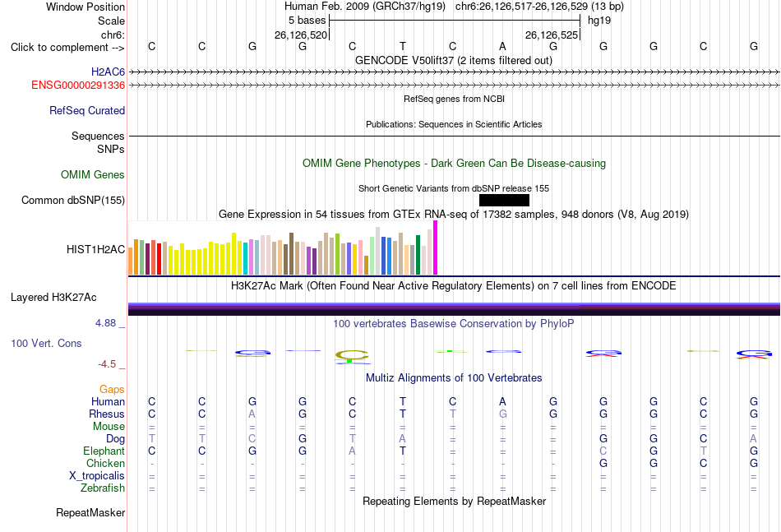
Task: Click the GTEx 'Gene Expression in 54 tissues' title
Action: point(454,215)
